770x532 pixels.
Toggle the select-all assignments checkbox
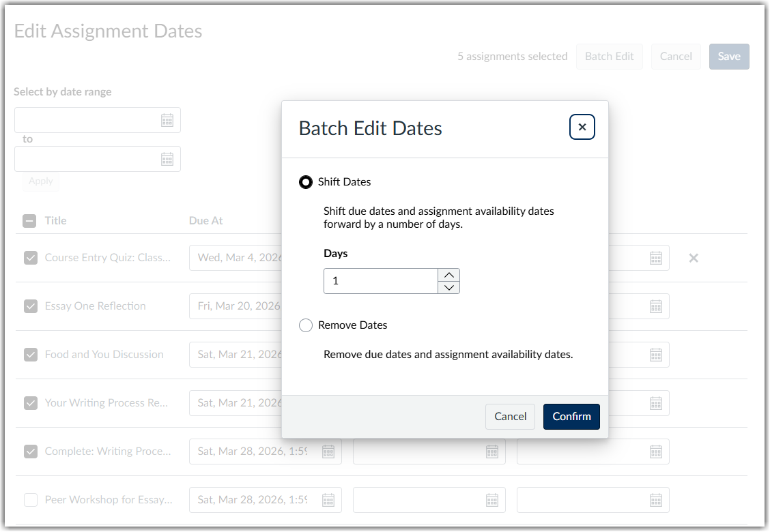coord(29,220)
